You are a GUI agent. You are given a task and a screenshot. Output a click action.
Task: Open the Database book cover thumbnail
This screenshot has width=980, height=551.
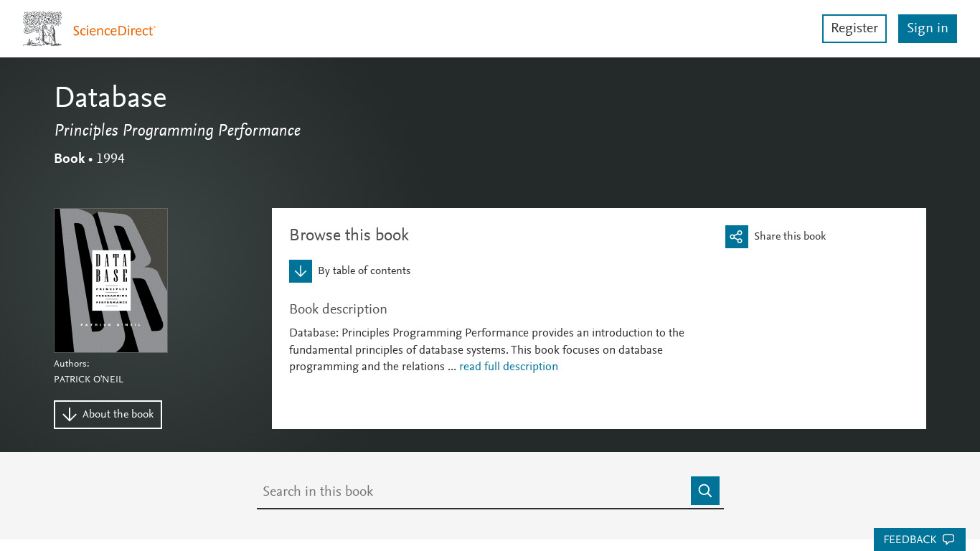110,281
